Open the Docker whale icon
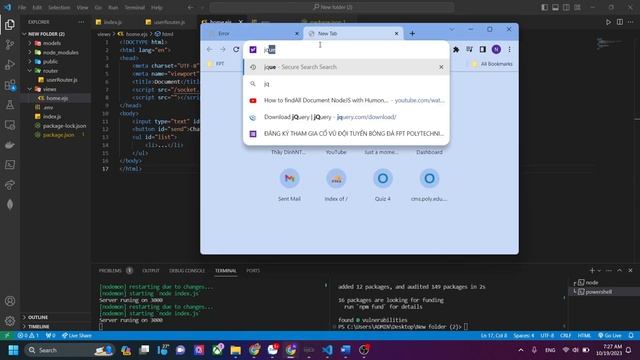The image size is (640, 360). [10, 145]
